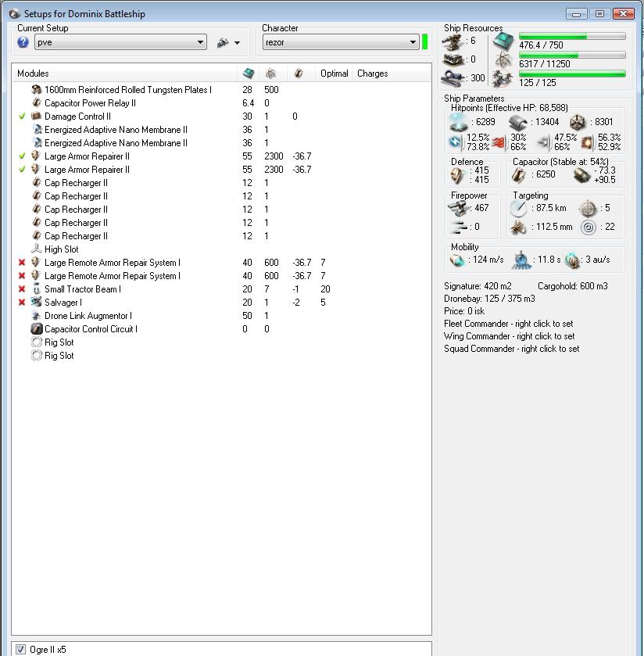Click launcher hardpoints icon showing 0
Screen dimensions: 644x656
(x=453, y=60)
